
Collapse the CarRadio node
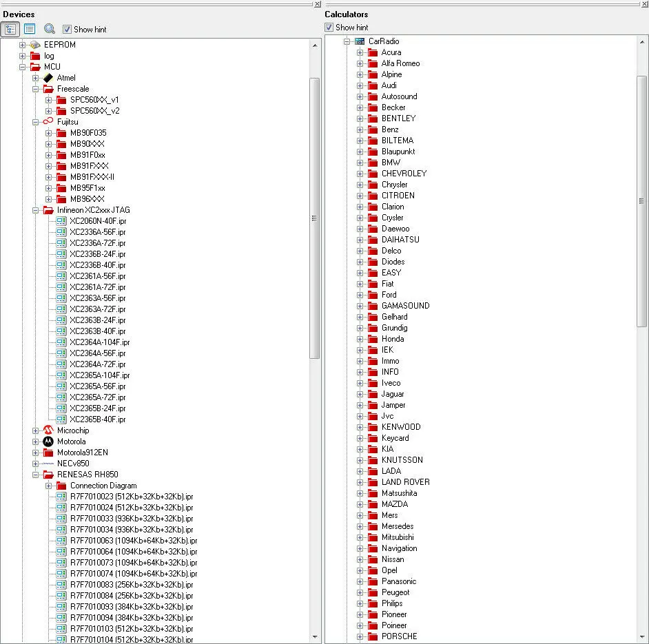click(x=347, y=41)
